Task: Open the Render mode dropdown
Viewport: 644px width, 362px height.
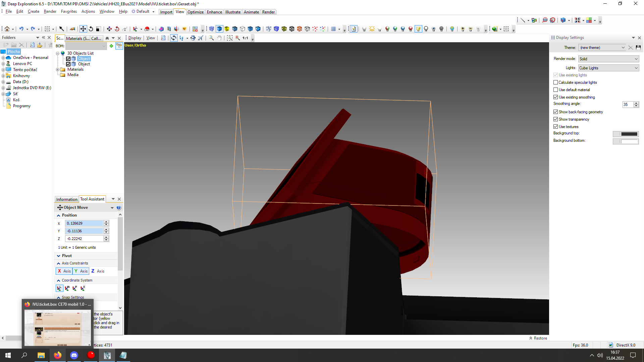Action: [608, 59]
